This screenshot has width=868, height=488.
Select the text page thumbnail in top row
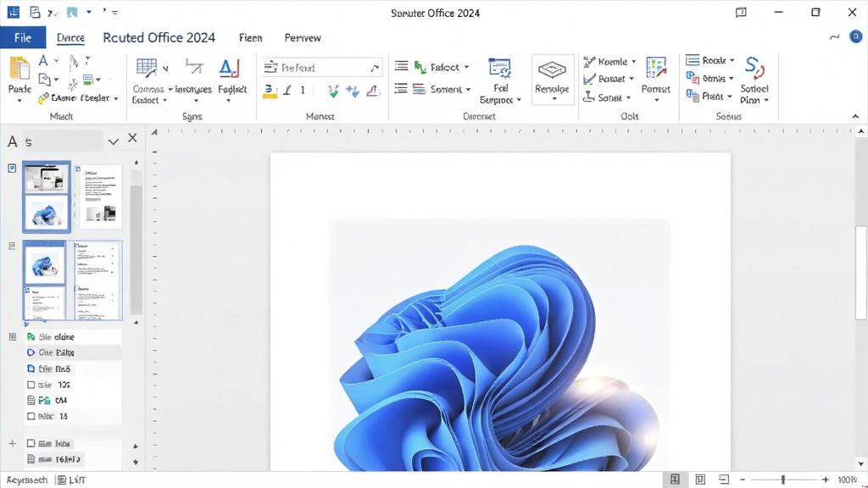(100, 197)
